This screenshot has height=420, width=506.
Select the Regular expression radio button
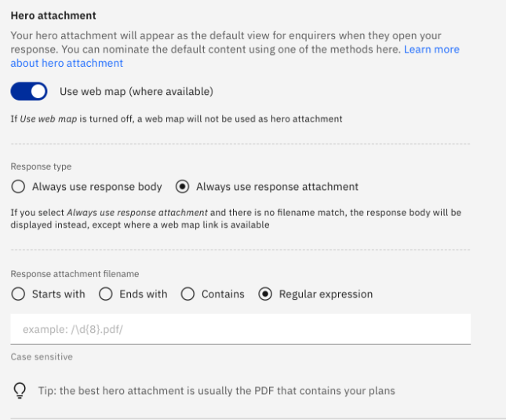point(265,294)
